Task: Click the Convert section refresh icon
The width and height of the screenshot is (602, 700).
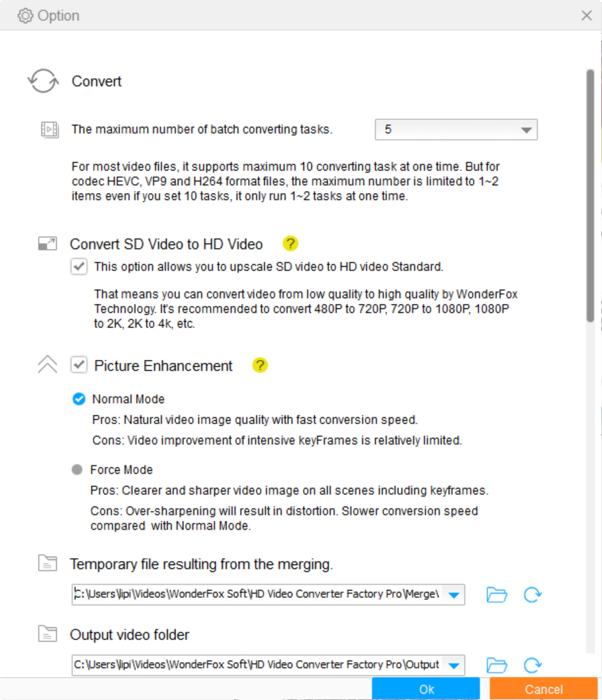Action: 42,82
